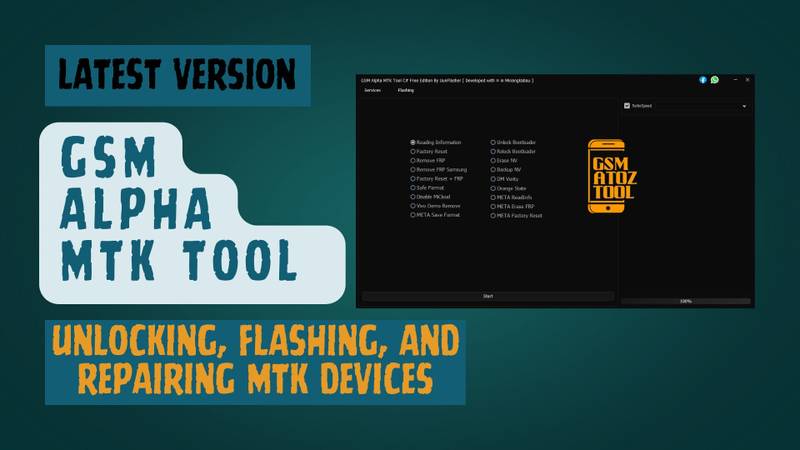Enable the Vivo Demo Remove option
The height and width of the screenshot is (450, 800).
[413, 206]
